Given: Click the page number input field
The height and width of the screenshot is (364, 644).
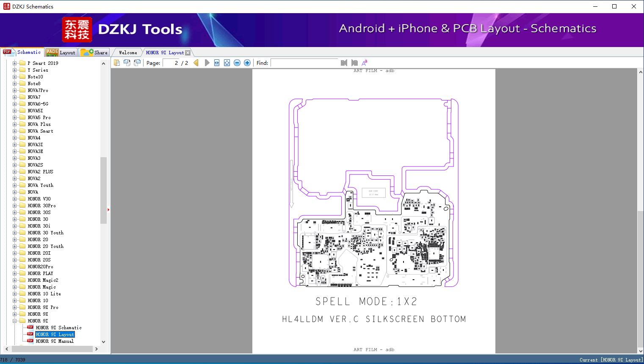Looking at the screenshot, I should point(171,63).
